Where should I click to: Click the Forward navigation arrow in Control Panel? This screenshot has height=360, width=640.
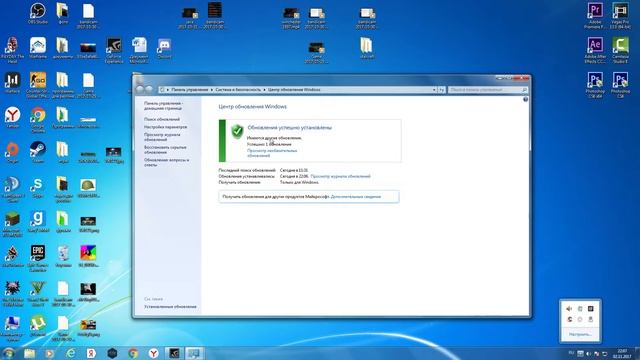pyautogui.click(x=149, y=89)
